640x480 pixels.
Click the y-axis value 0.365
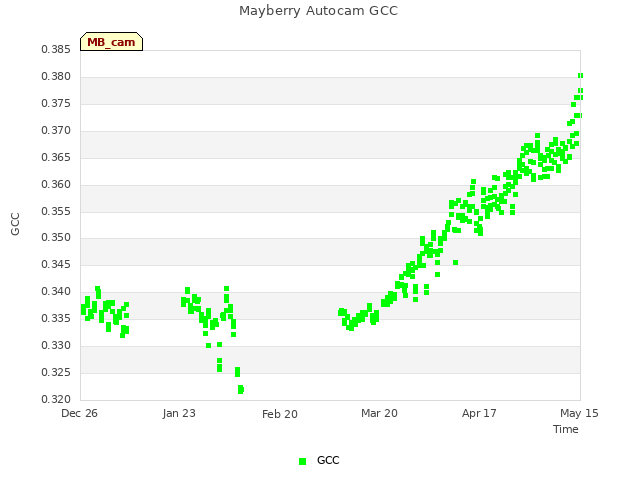[56, 157]
